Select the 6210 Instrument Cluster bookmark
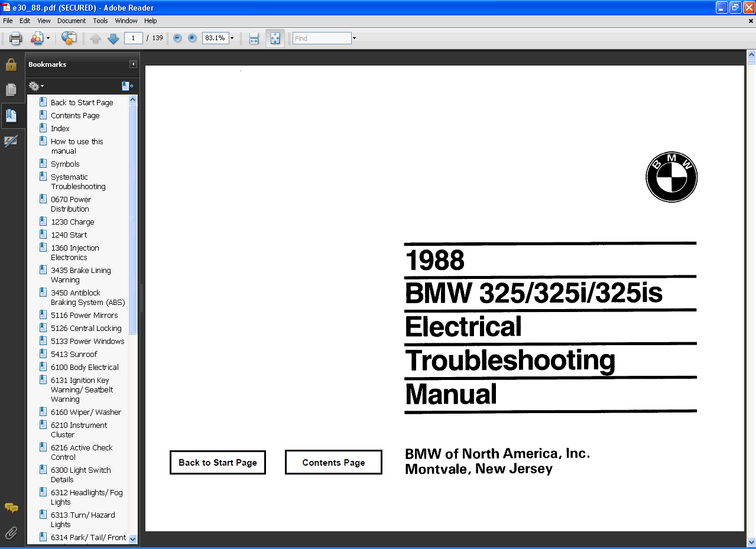Image resolution: width=756 pixels, height=549 pixels. click(79, 430)
